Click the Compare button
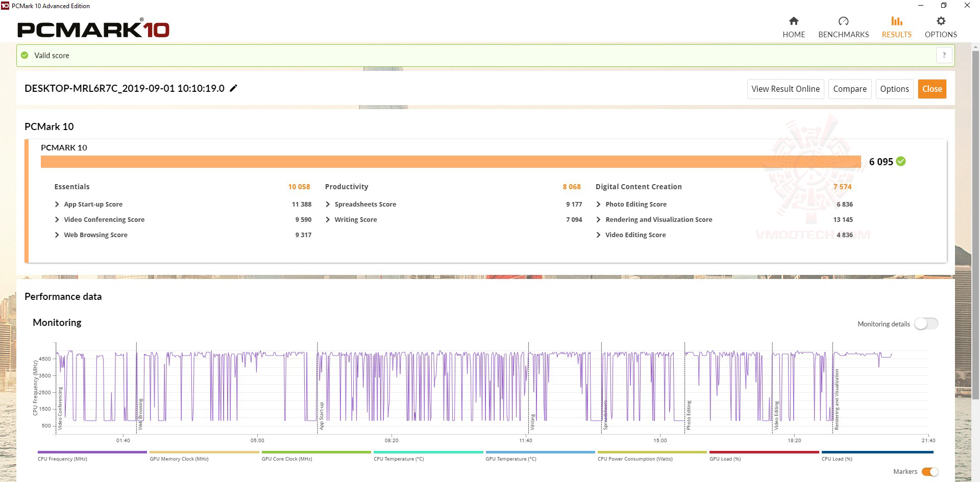Screen dimensions: 980x482 point(850,89)
